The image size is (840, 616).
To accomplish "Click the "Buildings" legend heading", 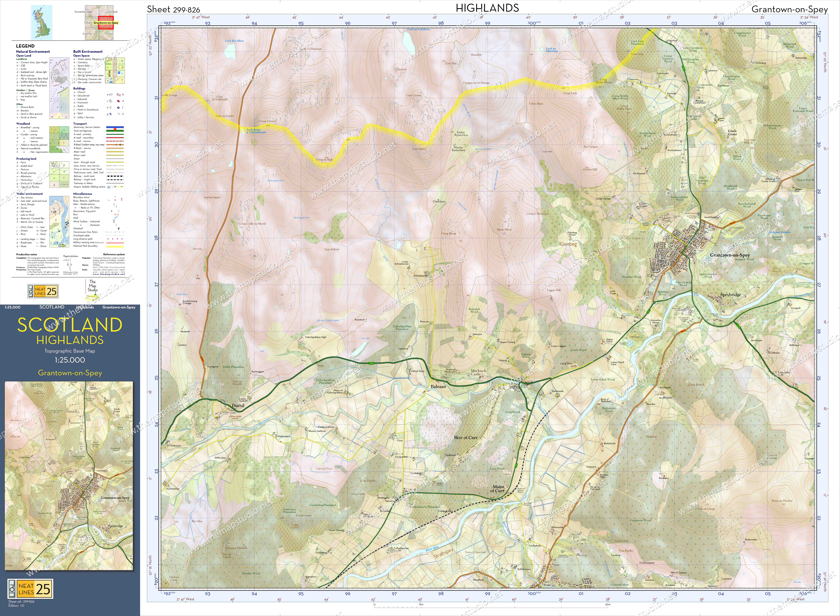I will [79, 88].
